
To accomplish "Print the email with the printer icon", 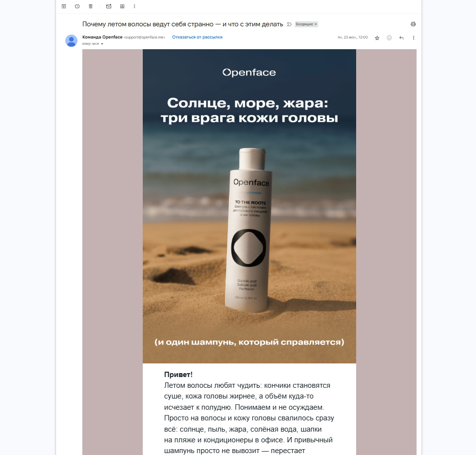I will coord(413,24).
